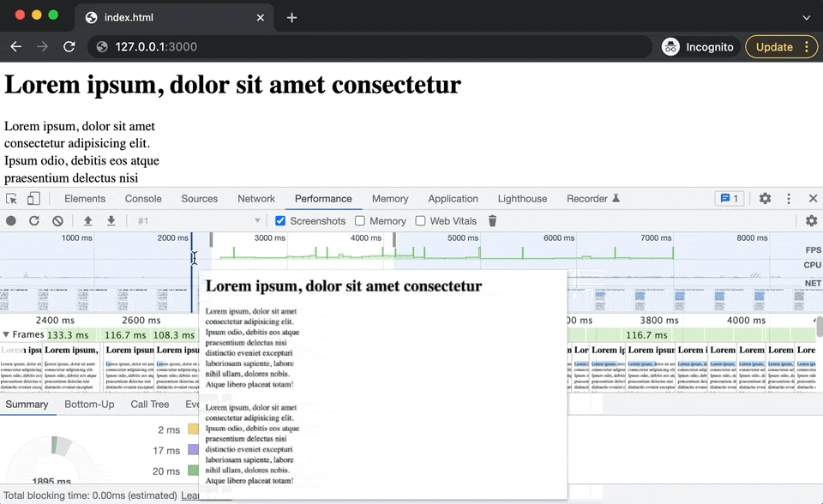Enable the Web Vitals checkbox
This screenshot has width=823, height=504.
(420, 221)
